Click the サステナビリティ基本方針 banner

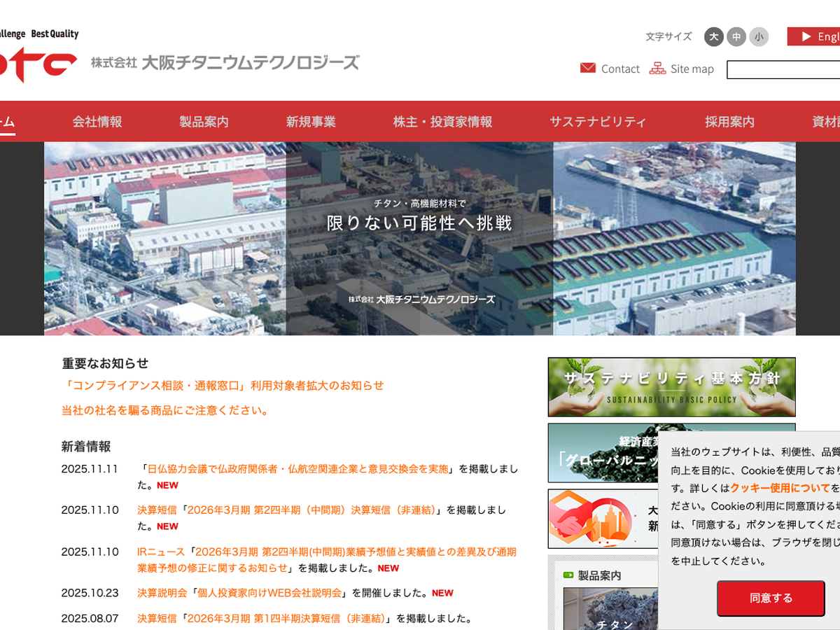671,387
